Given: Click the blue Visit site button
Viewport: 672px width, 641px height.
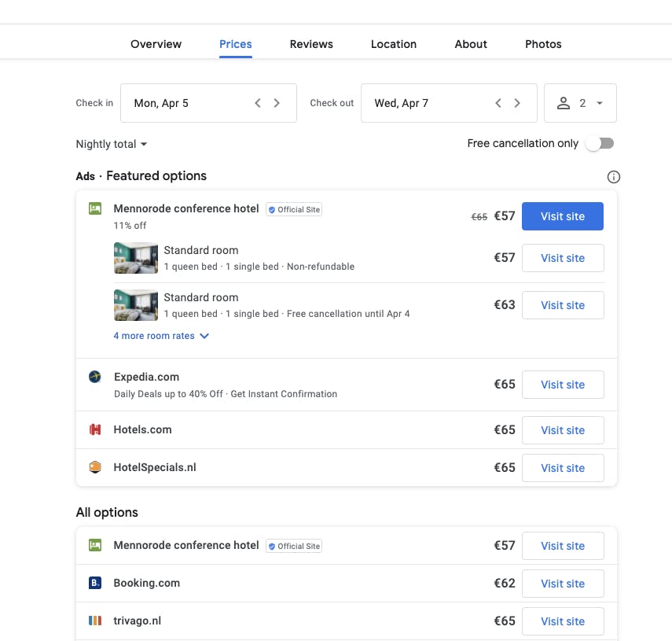Looking at the screenshot, I should [562, 216].
